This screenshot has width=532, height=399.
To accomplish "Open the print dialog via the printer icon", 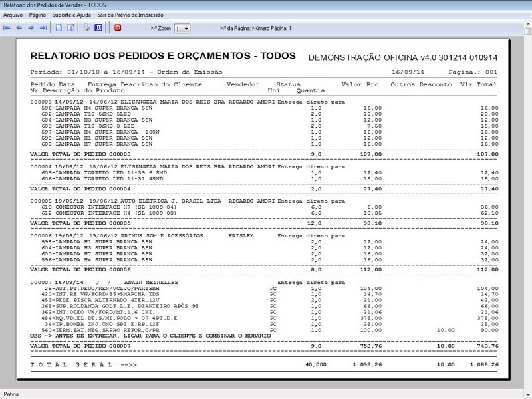I will point(86,27).
